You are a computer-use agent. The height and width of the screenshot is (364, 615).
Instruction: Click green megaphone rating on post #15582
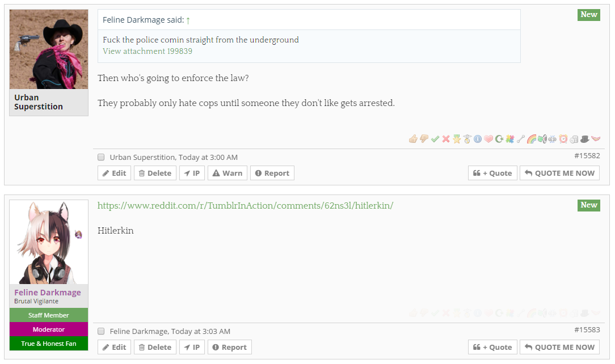point(542,139)
